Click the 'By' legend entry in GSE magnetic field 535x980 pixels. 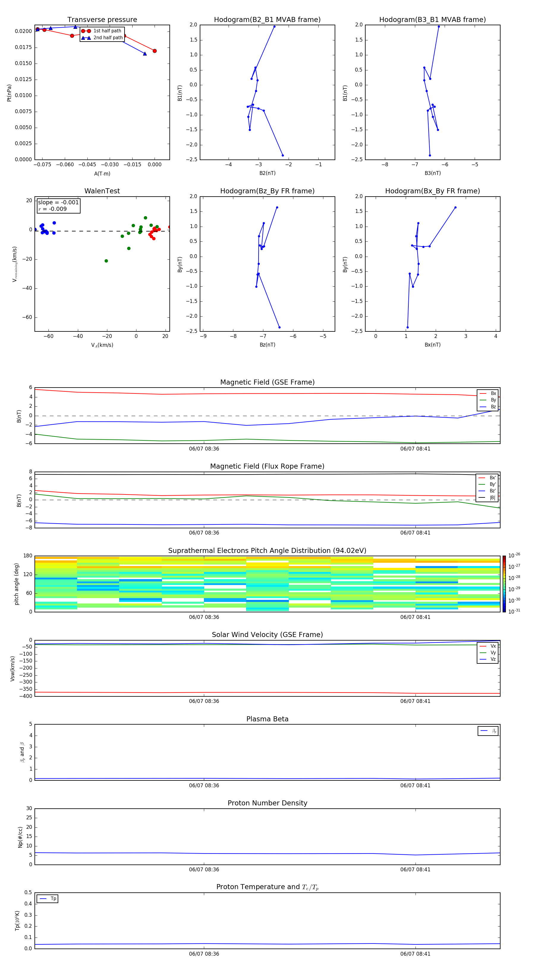click(x=488, y=400)
